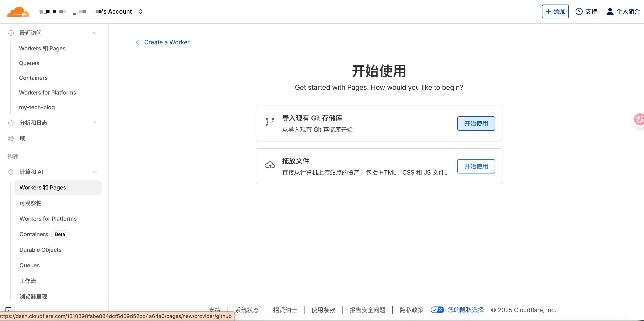Go back via Create a Worker link
This screenshot has width=644, height=321.
click(163, 42)
